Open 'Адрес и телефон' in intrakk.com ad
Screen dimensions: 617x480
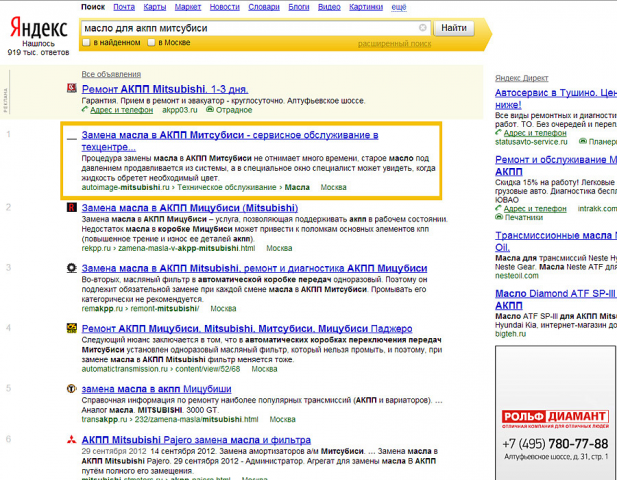click(535, 209)
